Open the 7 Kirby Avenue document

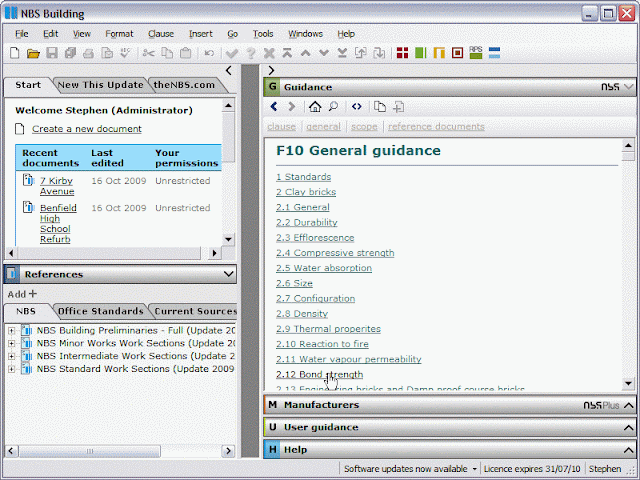tap(57, 186)
